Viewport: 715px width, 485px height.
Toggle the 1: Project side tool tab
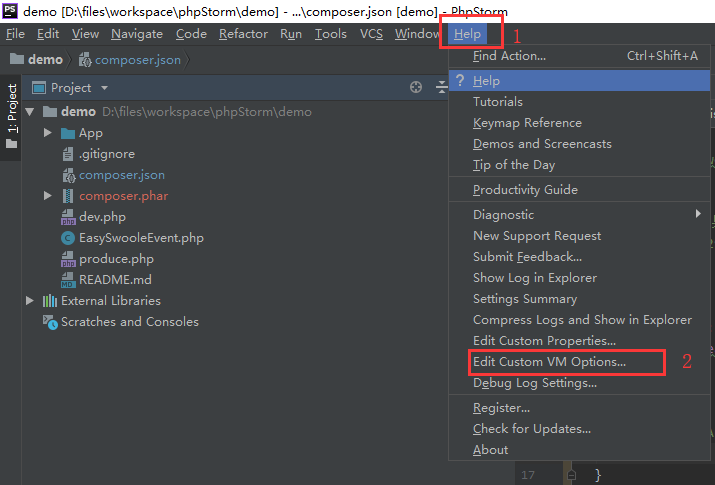[11, 117]
